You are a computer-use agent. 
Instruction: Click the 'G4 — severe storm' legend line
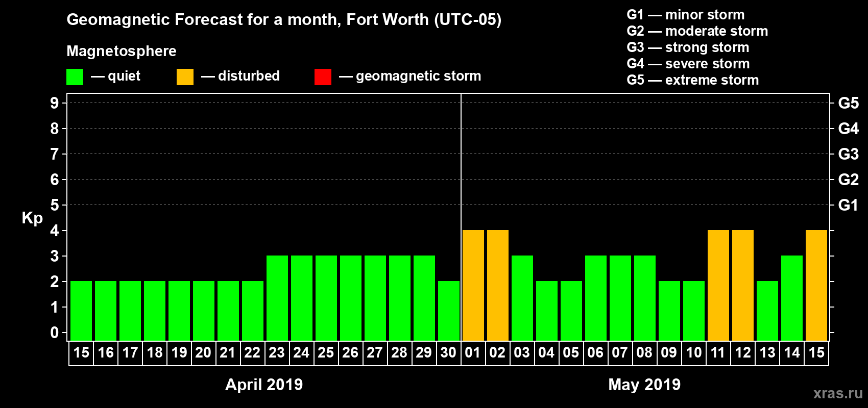688,64
